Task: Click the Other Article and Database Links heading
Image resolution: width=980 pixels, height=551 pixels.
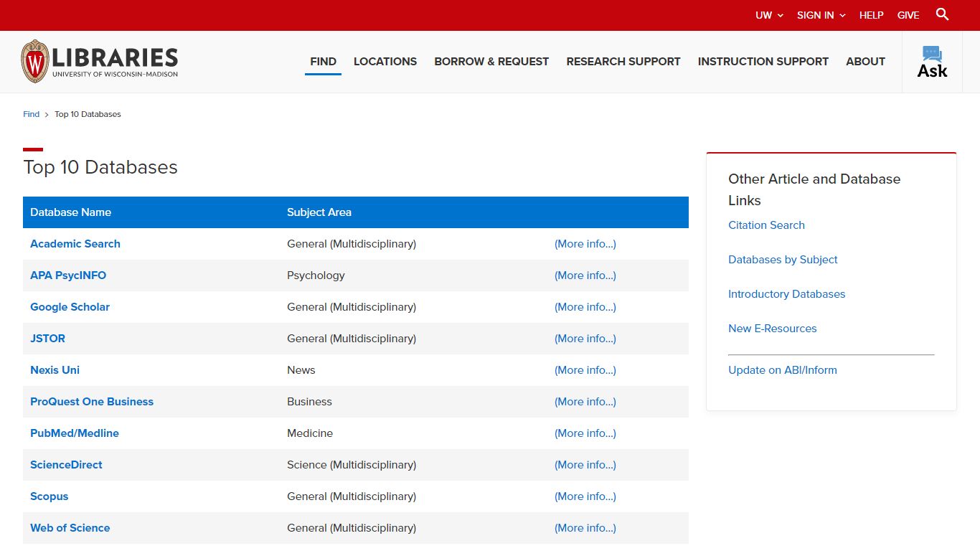Action: (814, 189)
